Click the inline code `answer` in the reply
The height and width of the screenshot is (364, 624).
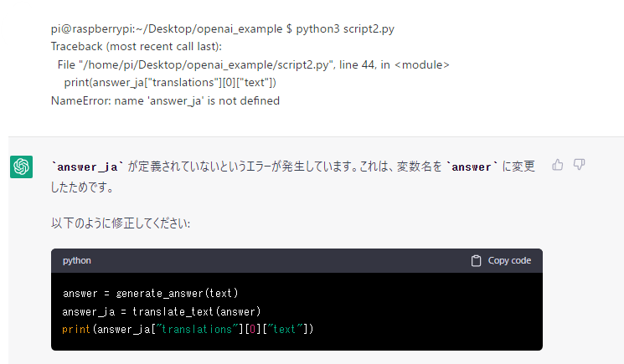coord(472,167)
